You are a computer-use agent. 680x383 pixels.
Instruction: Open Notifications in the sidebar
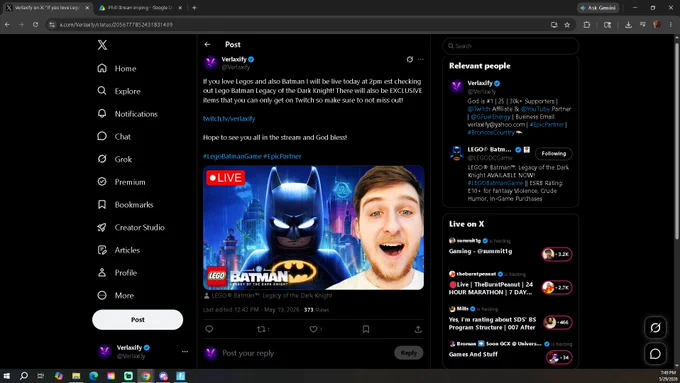pos(128,114)
